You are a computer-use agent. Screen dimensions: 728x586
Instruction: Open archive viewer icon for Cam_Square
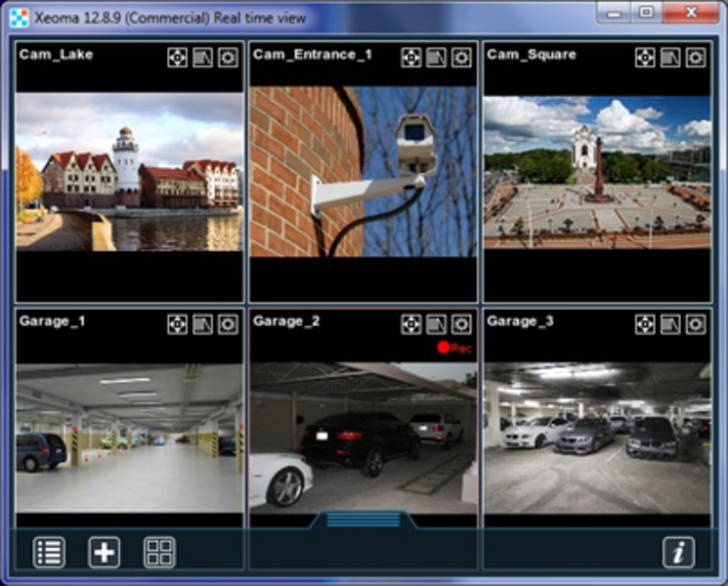[670, 58]
